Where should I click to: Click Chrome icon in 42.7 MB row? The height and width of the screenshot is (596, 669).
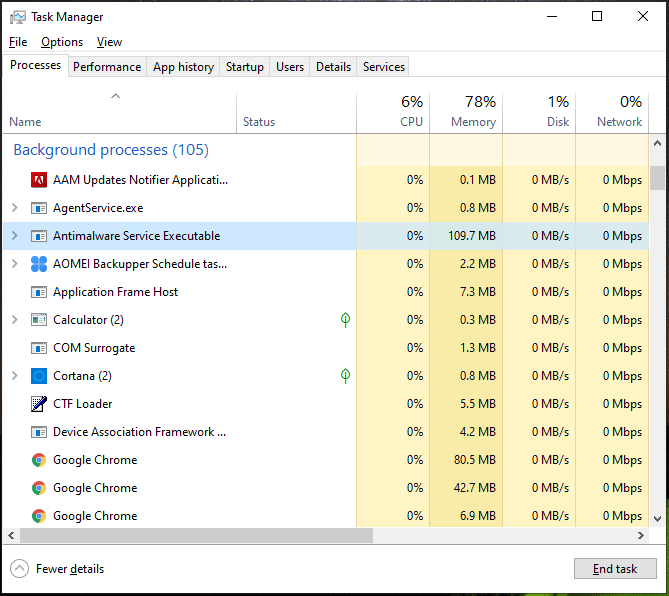39,488
